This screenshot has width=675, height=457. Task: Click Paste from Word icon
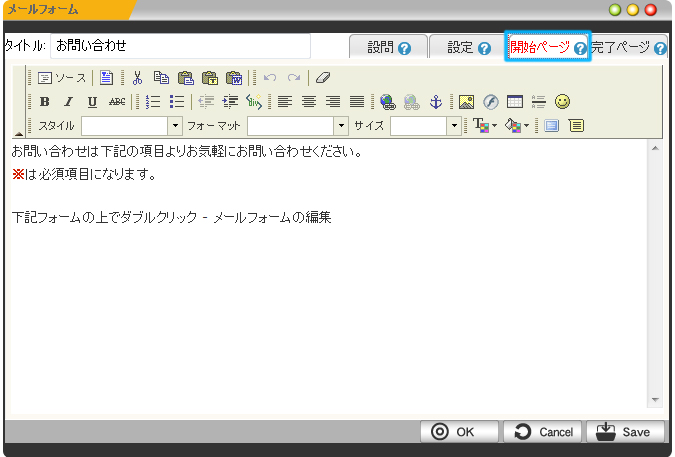[x=234, y=78]
